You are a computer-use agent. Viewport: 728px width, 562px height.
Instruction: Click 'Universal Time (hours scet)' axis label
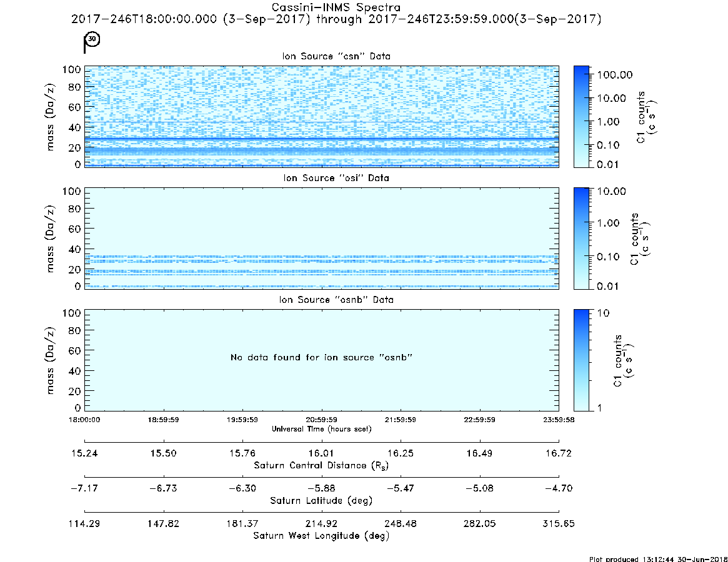(322, 429)
